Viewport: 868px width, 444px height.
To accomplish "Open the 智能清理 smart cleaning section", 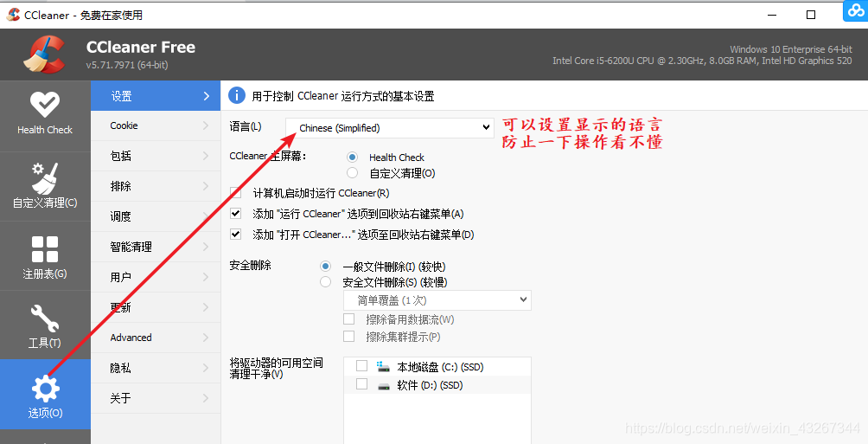I will tap(156, 247).
